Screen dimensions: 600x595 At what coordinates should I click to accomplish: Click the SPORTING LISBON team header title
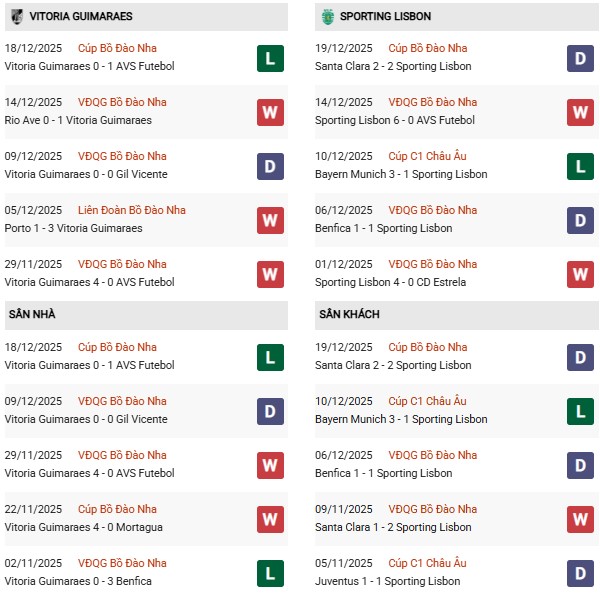[385, 17]
